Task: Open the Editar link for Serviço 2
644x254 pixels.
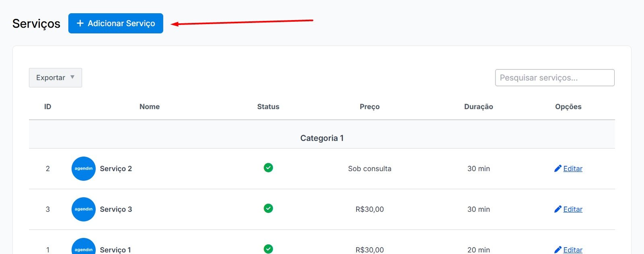Action: pyautogui.click(x=573, y=169)
